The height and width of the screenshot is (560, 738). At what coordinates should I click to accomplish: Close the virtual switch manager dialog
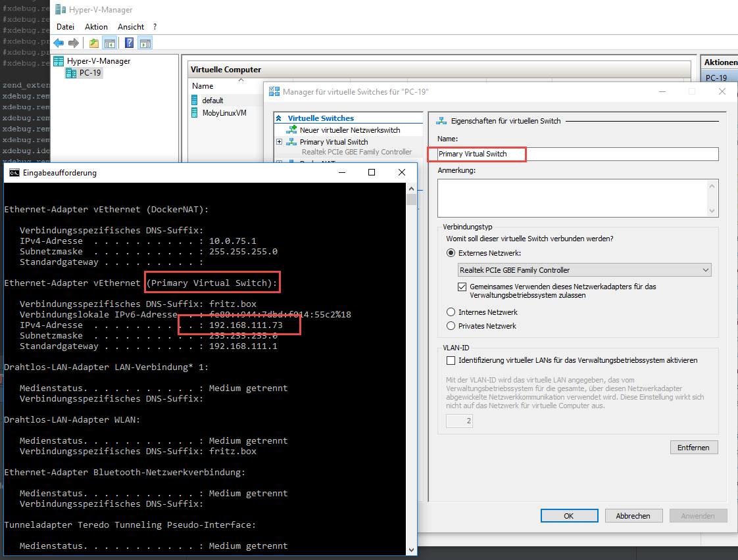[722, 91]
